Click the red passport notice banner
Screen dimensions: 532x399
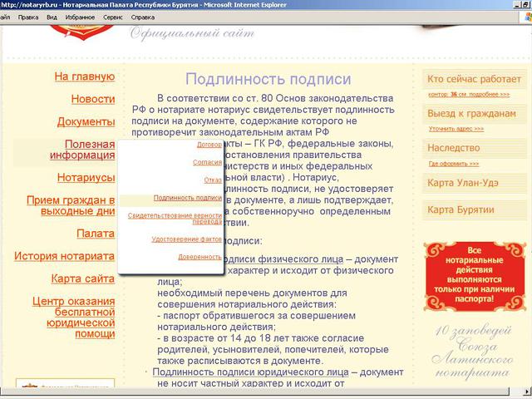[475, 276]
